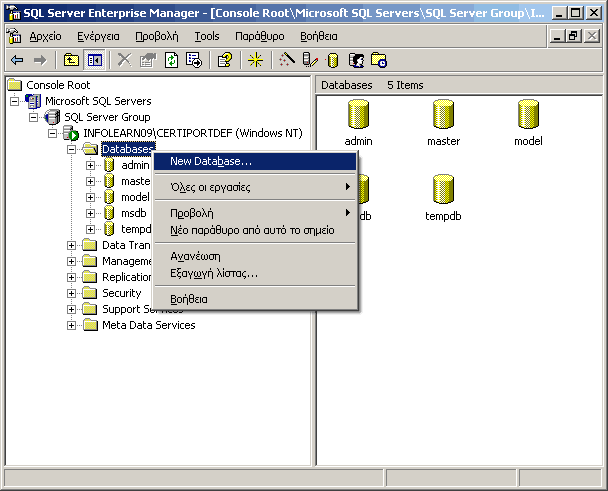Select the admin database icon in right pane
The width and height of the screenshot is (608, 491).
point(358,114)
